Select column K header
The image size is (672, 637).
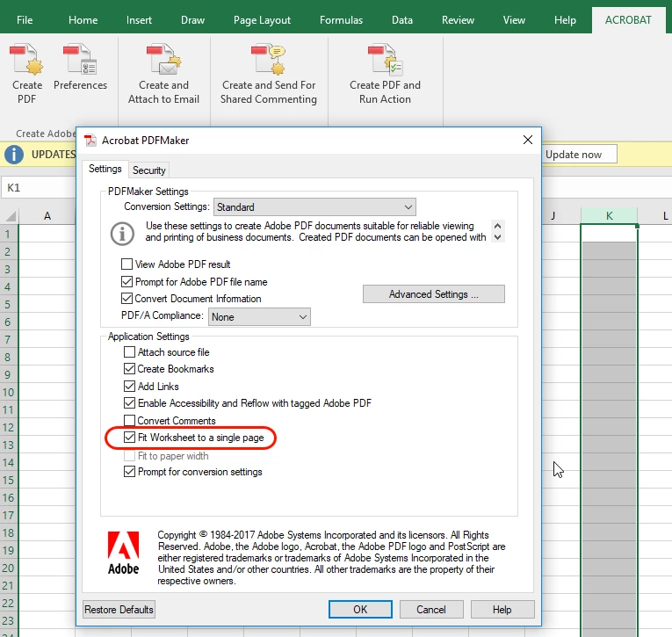(x=609, y=215)
